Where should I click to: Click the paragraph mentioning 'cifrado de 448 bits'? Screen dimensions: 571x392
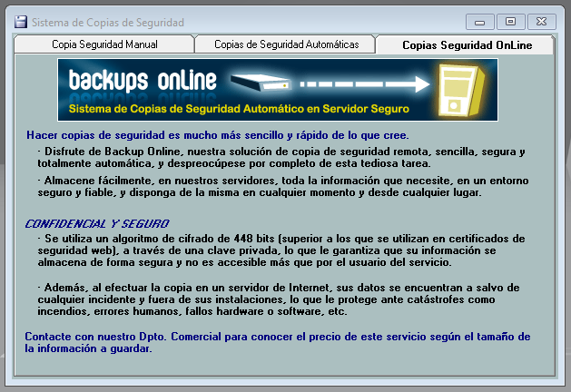[281, 250]
